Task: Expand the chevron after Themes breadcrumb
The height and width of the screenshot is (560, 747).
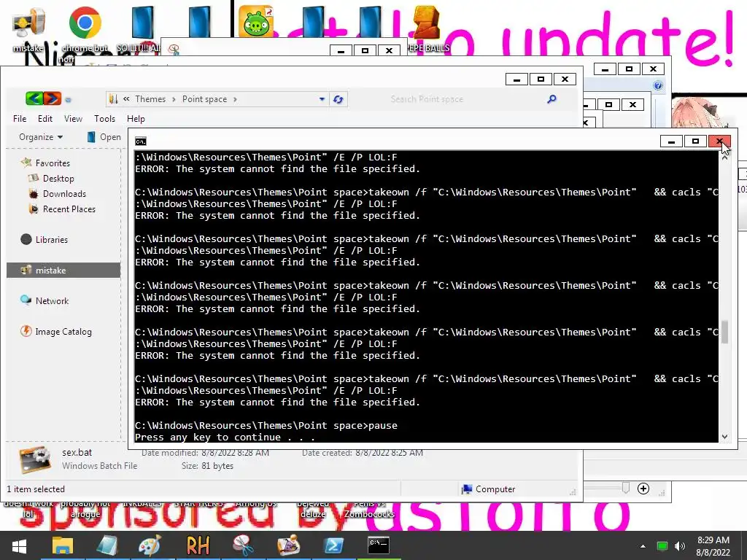Action: 174,99
